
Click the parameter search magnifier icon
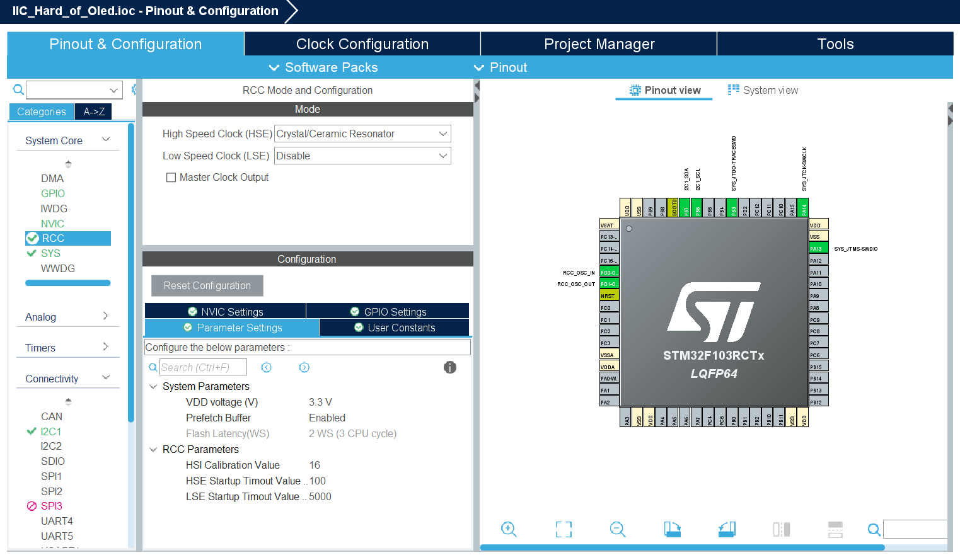(x=153, y=367)
